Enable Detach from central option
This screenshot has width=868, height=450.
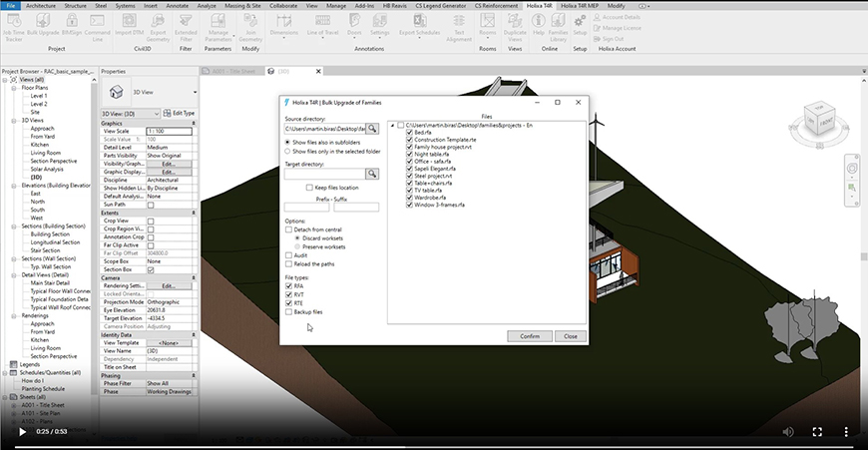288,229
